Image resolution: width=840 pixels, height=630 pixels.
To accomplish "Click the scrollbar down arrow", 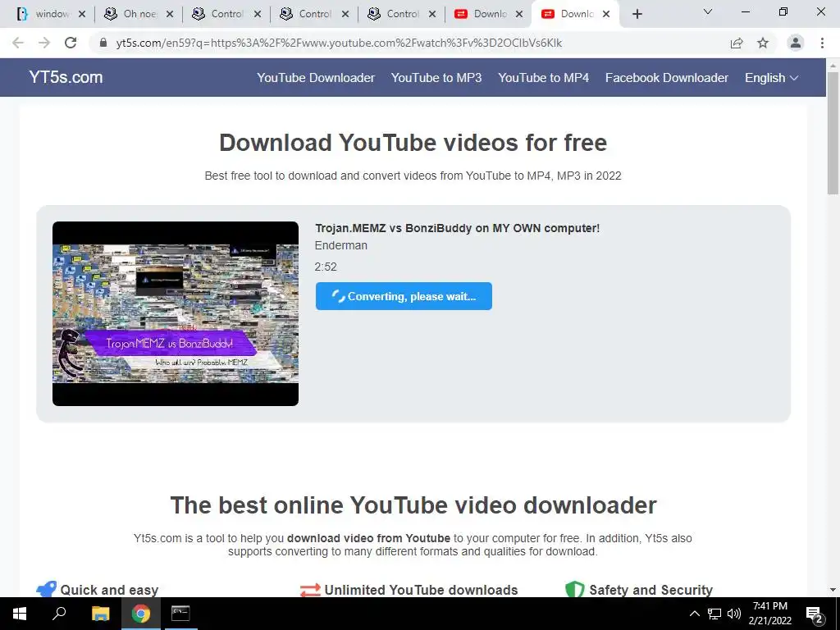I will coord(833,590).
